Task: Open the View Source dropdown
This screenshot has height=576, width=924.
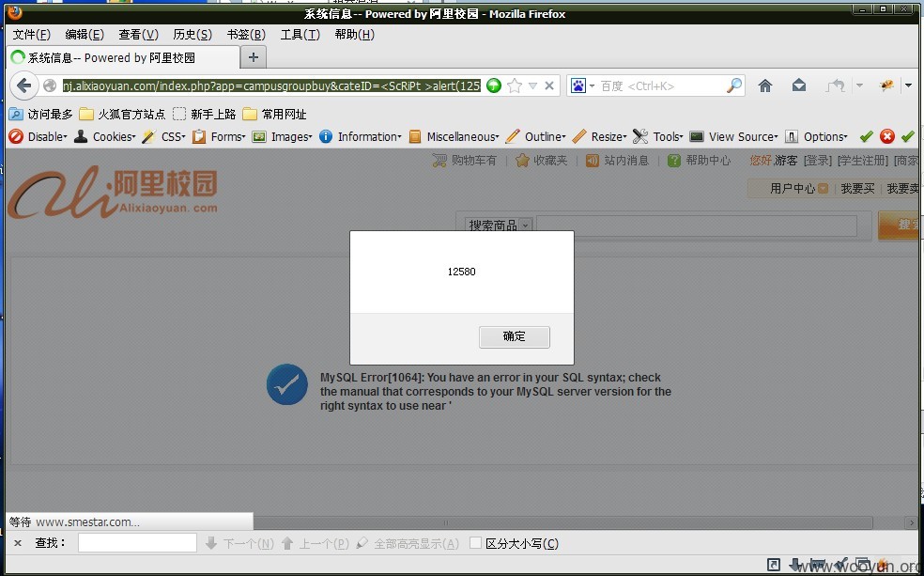Action: (x=733, y=137)
